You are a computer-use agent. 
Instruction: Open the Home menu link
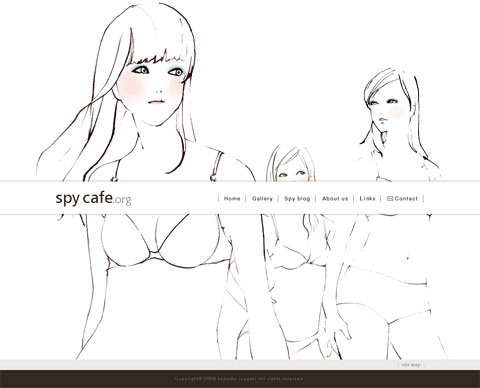(232, 199)
